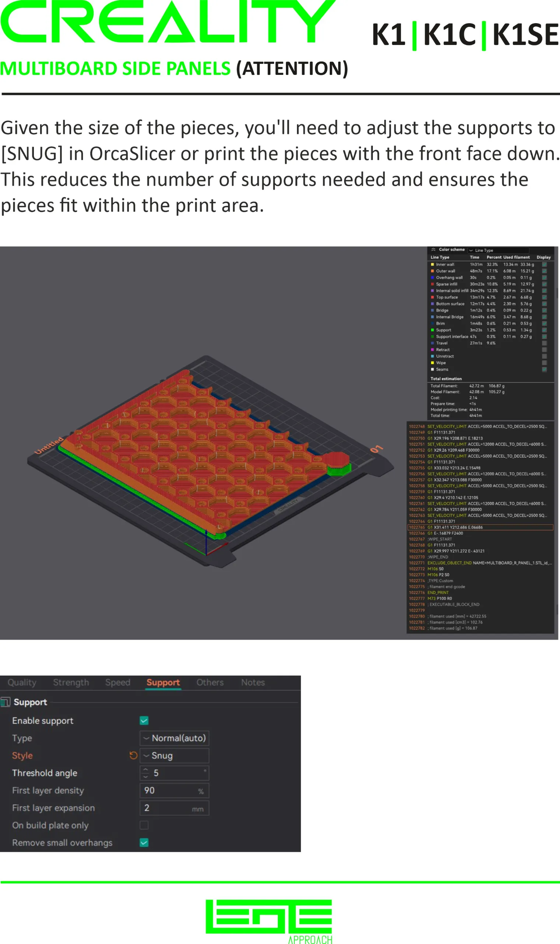The image size is (560, 944).
Task: Click the Support section icon
Action: [5, 702]
